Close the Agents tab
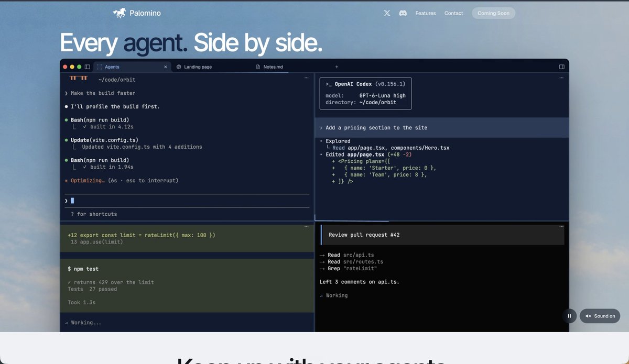 [x=166, y=67]
